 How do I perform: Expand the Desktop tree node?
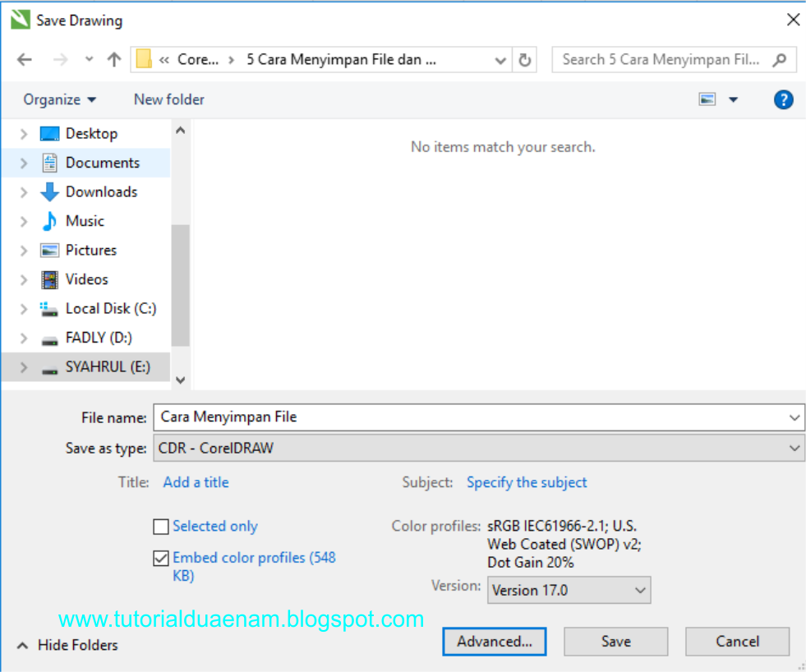[24, 134]
